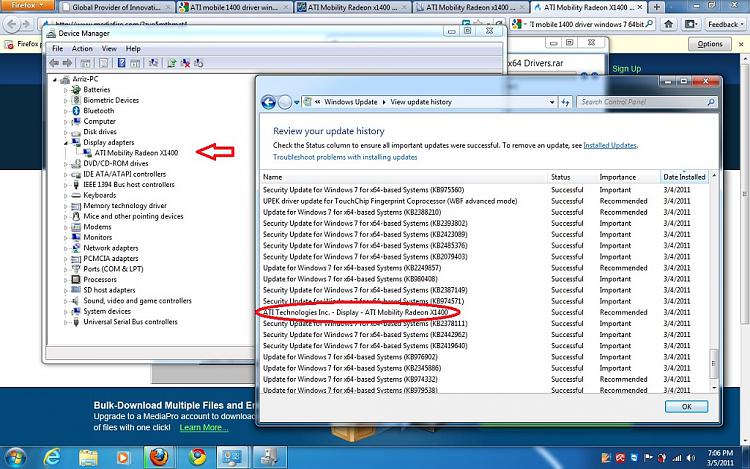
Task: Open File menu in Device Manager
Action: (x=57, y=49)
